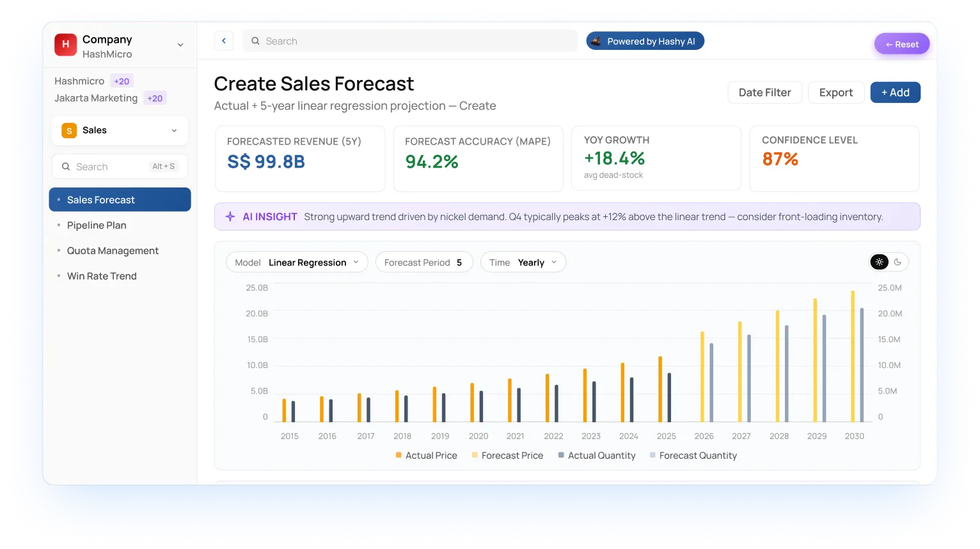Click the Hashmicro text in sidebar
Image resolution: width=980 pixels, height=549 pixels.
point(79,81)
